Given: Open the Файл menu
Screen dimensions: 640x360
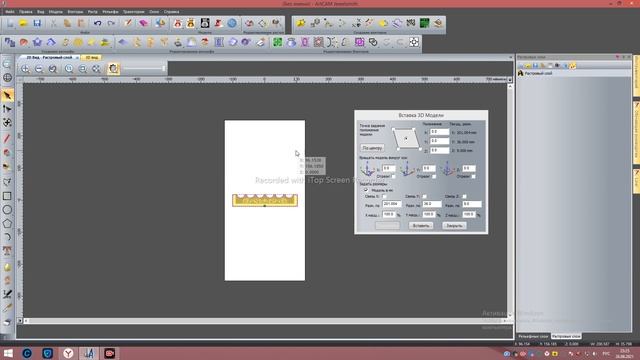Looking at the screenshot, I should pos(9,12).
